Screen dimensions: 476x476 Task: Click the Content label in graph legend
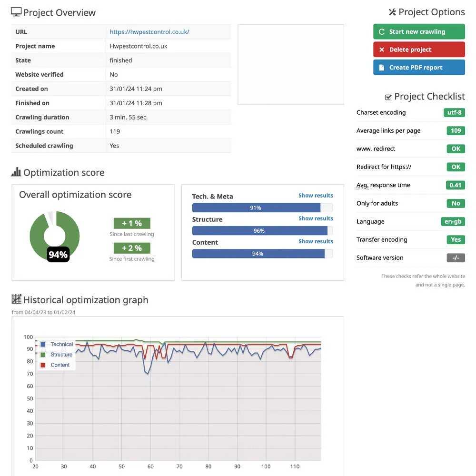[x=60, y=365]
